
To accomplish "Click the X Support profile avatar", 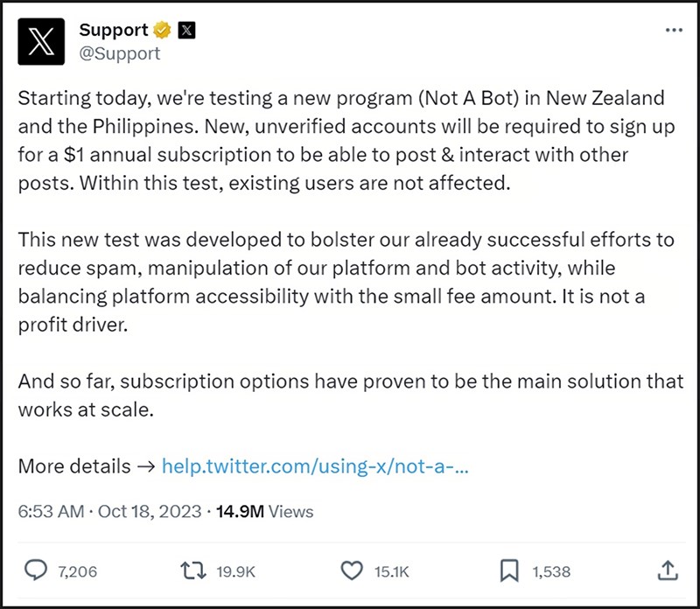I will [x=41, y=41].
